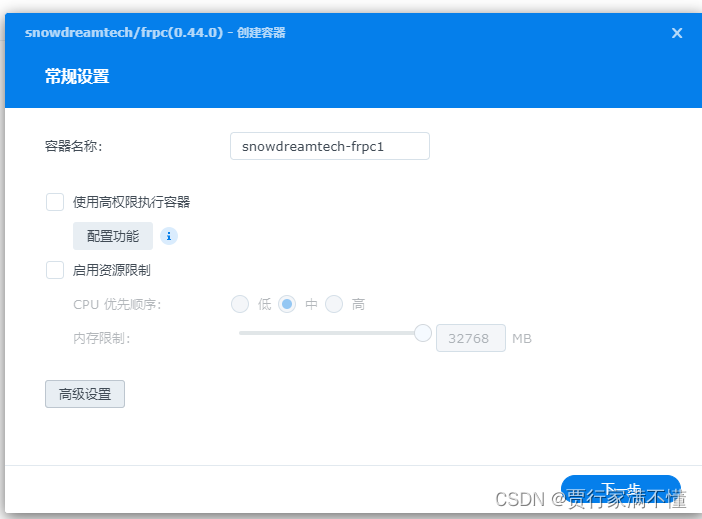The height and width of the screenshot is (519, 702).
Task: Close the create container dialog
Action: point(677,33)
